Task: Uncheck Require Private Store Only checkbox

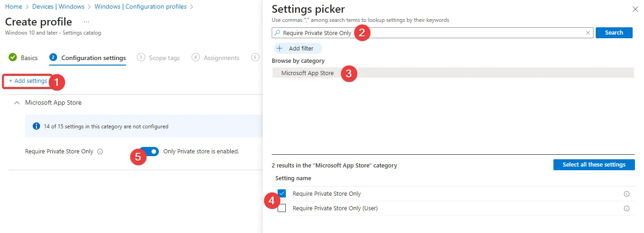Action: pyautogui.click(x=282, y=193)
